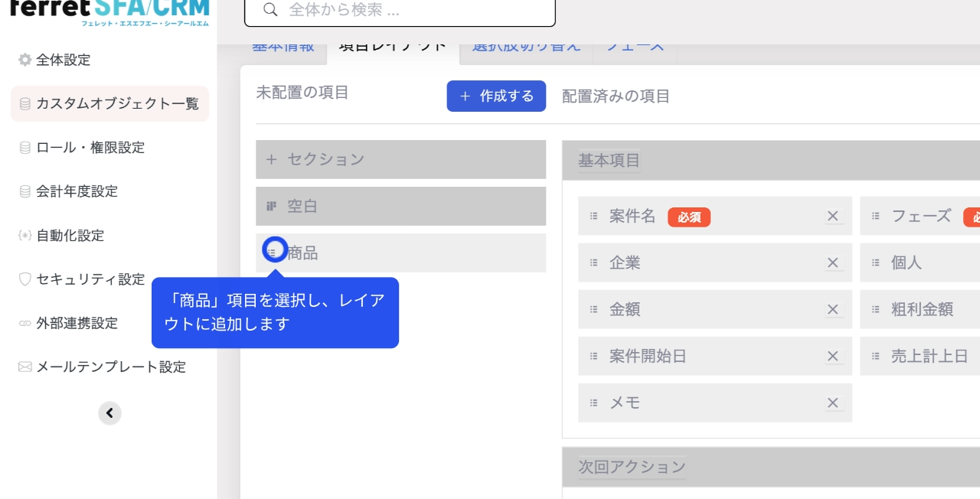980x499 pixels.
Task: Click the database icon beside ロール・権限設定
Action: pyautogui.click(x=25, y=148)
